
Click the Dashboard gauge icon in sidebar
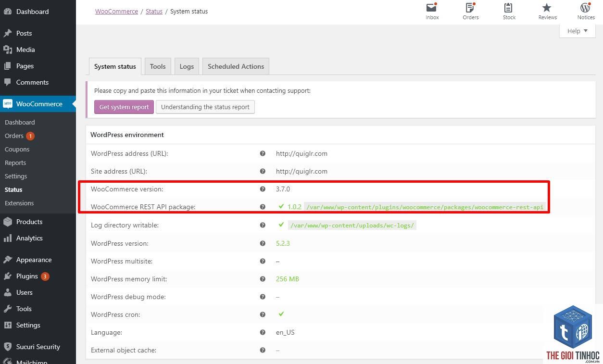7,12
